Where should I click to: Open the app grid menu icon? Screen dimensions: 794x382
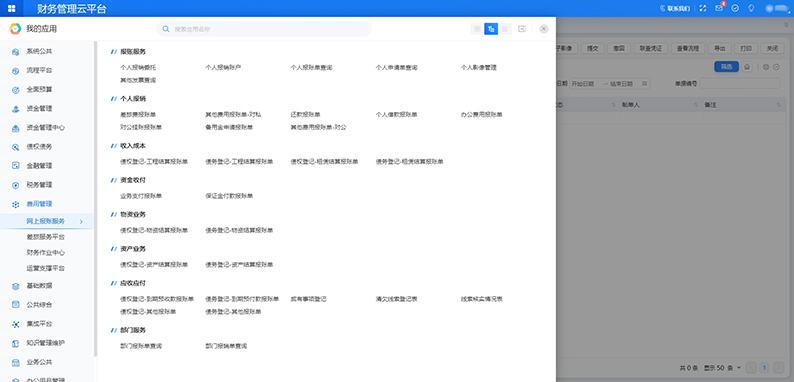(11, 8)
